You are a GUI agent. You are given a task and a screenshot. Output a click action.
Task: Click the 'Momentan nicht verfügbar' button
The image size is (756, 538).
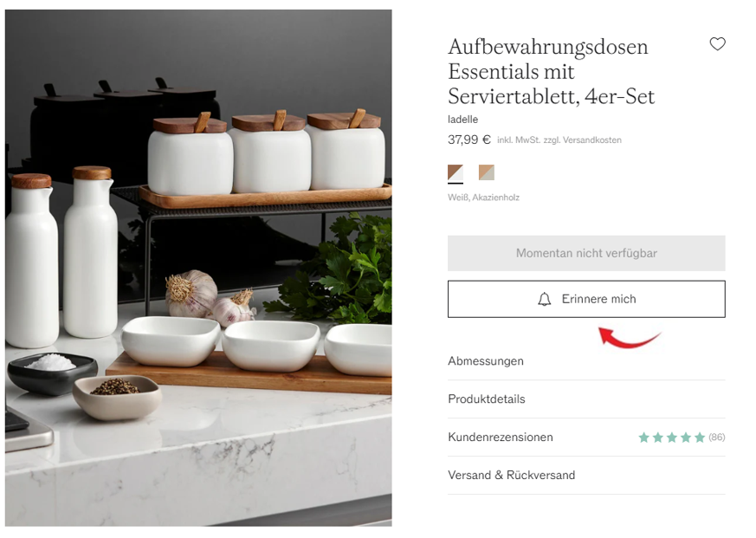[x=586, y=253]
